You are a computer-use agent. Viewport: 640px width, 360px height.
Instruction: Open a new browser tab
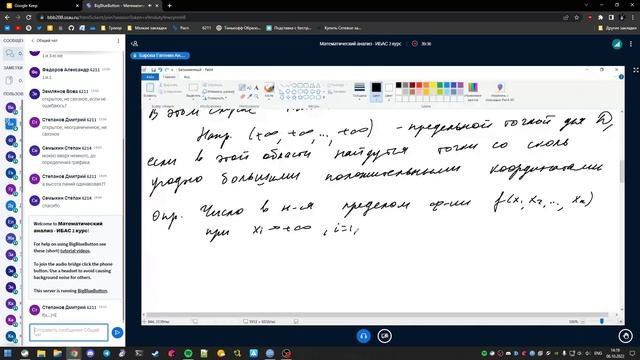tap(169, 6)
